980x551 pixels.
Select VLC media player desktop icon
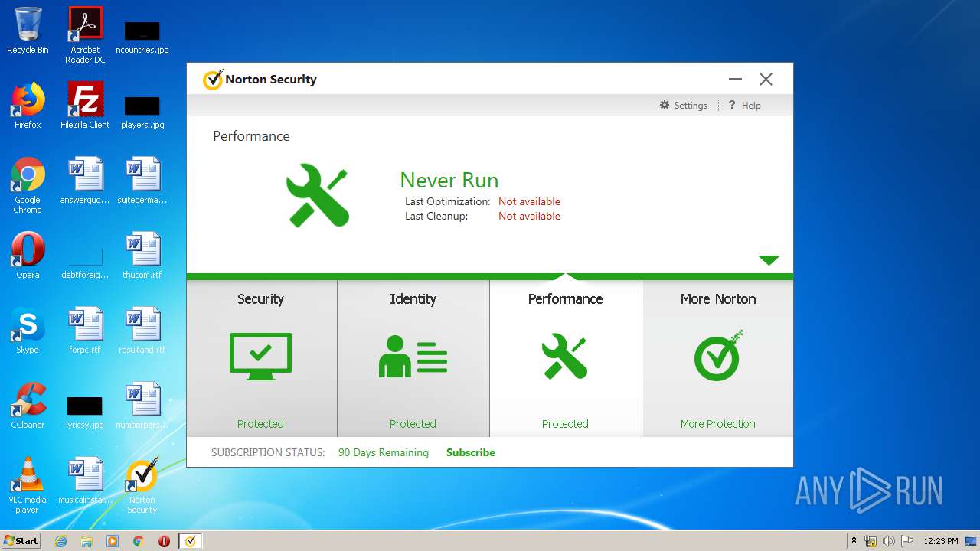click(x=28, y=485)
